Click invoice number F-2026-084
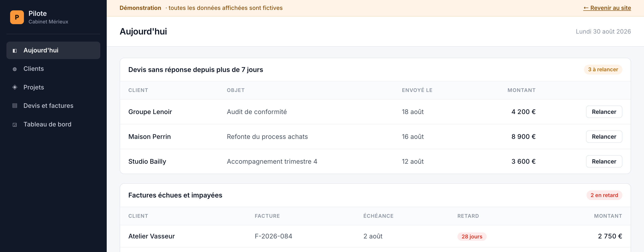This screenshot has height=252, width=644. pyautogui.click(x=273, y=236)
